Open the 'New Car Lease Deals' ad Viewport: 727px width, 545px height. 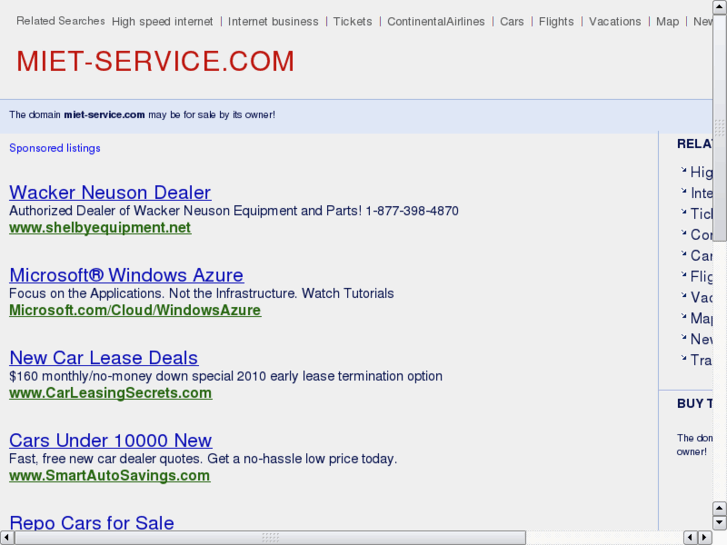104,358
